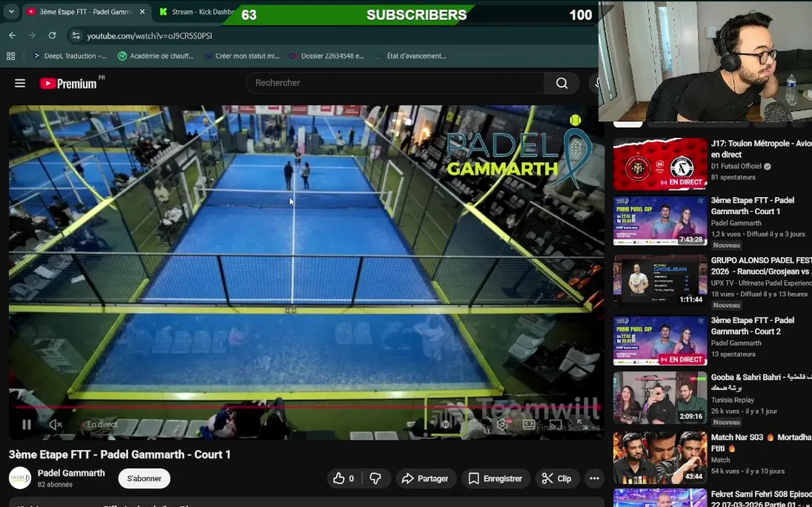Like the video with thumbs up
Screen dimensions: 812x507
(344, 479)
